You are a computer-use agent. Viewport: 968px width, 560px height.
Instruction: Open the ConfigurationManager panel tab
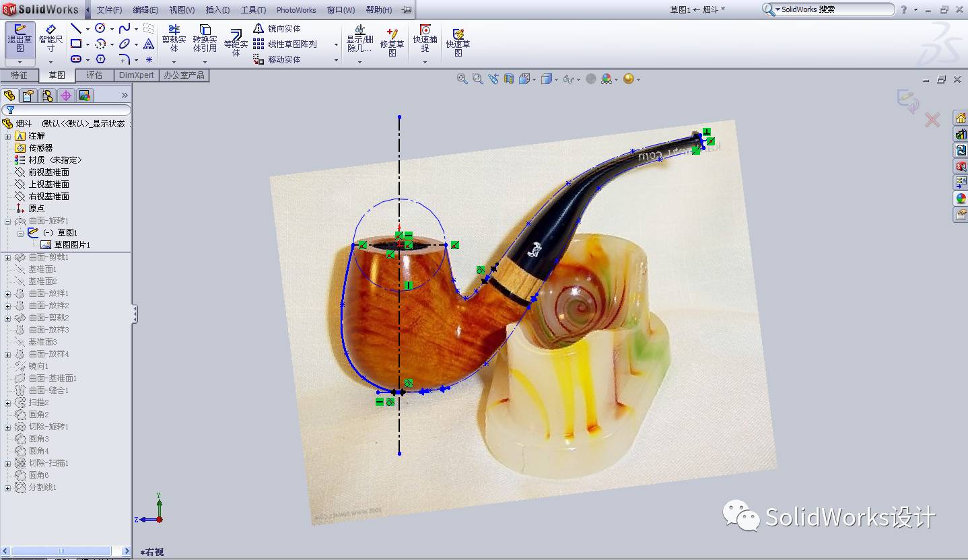47,96
